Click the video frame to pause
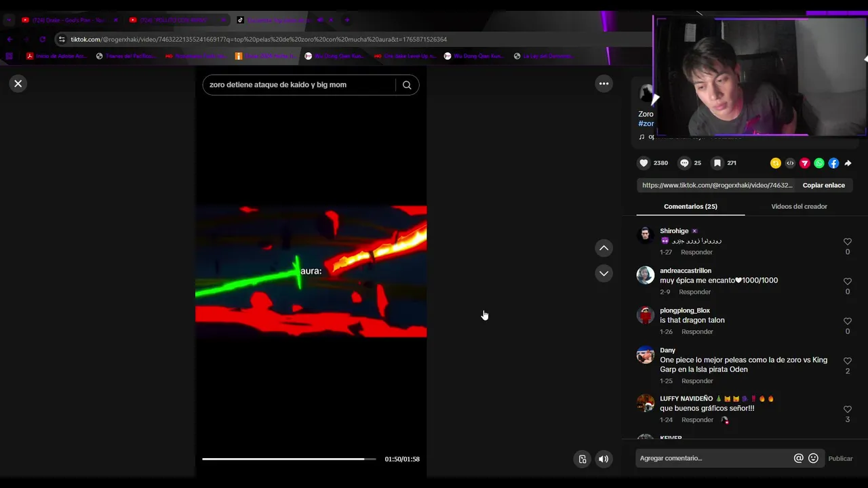This screenshot has width=868, height=488. tap(311, 271)
